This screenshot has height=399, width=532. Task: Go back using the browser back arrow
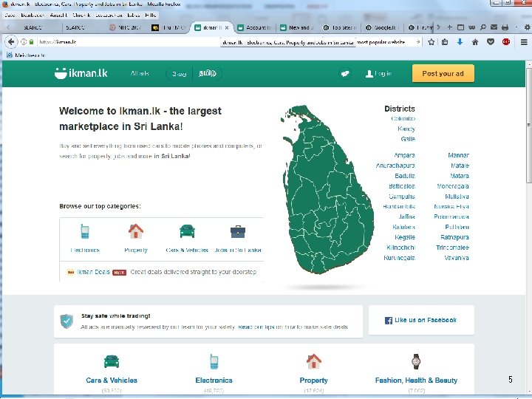click(11, 41)
